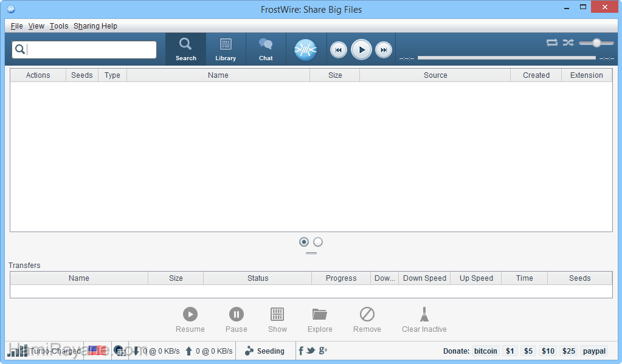Open the Twitter bird icon link
This screenshot has width=622, height=364.
[x=311, y=351]
